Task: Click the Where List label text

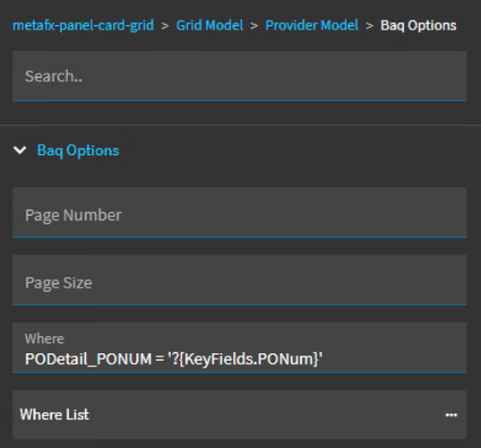Action: point(55,415)
